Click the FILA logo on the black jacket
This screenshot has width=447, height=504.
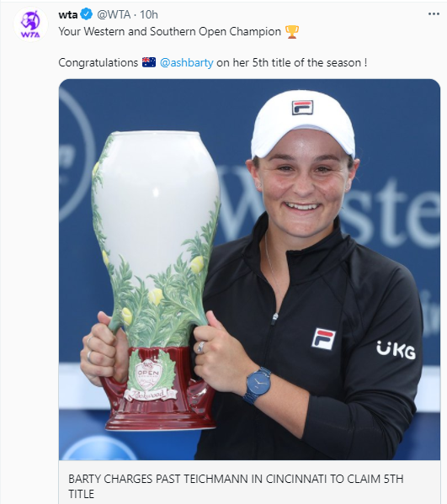coord(323,339)
